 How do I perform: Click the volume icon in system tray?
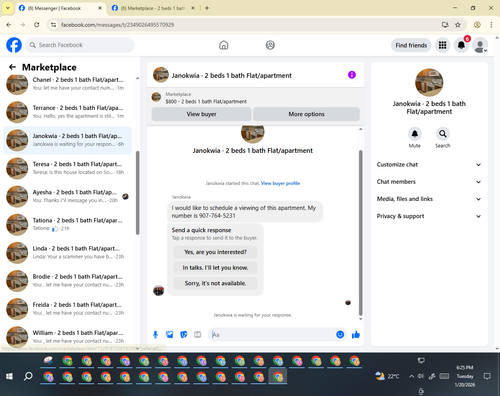[x=421, y=376]
